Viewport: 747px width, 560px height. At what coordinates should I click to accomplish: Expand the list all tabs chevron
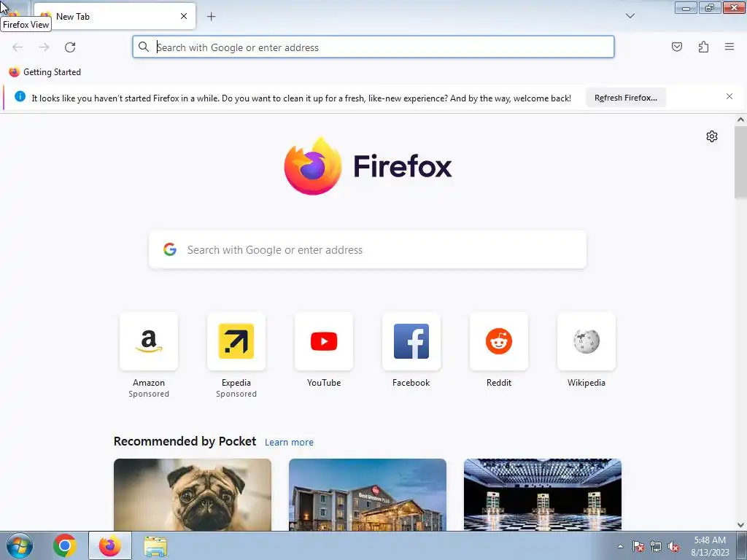(x=630, y=16)
